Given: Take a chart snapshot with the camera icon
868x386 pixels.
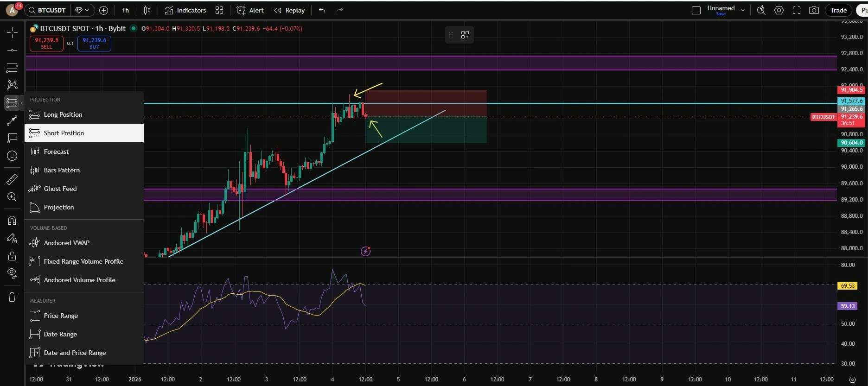Looking at the screenshot, I should click(814, 10).
